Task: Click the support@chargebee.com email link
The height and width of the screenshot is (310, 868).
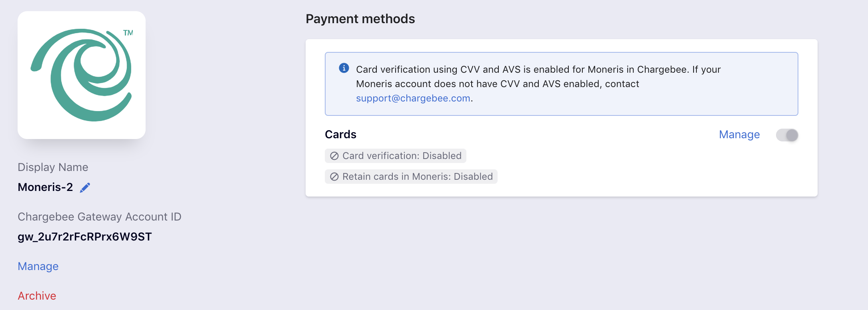Action: 413,98
